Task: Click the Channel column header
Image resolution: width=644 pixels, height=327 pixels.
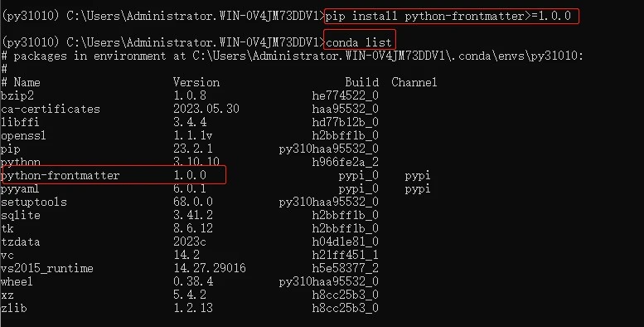Action: coord(414,82)
